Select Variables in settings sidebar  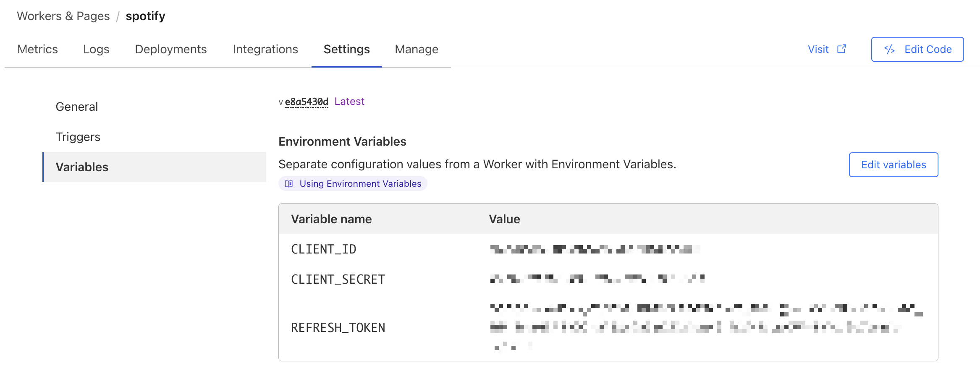155,167
